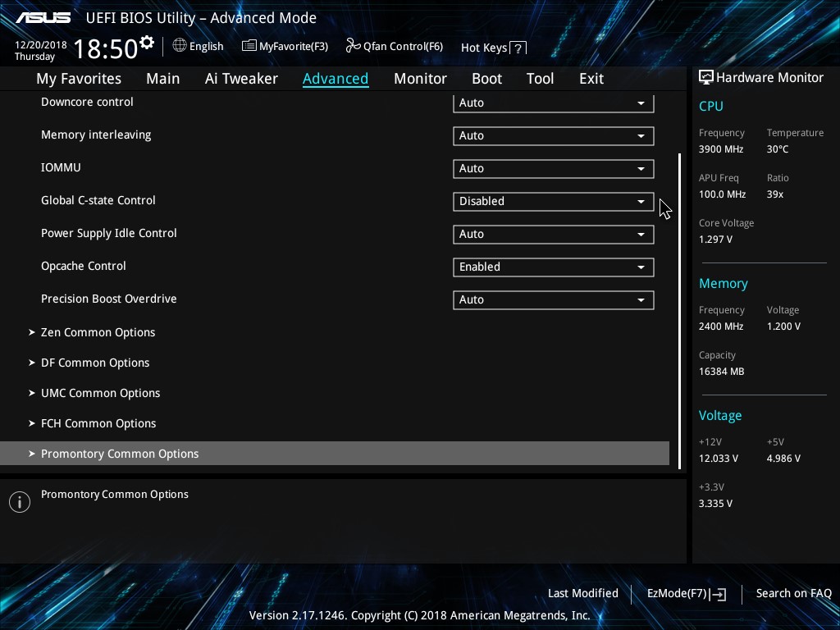Switch to Monitor tab
This screenshot has width=840, height=630.
pyautogui.click(x=420, y=79)
